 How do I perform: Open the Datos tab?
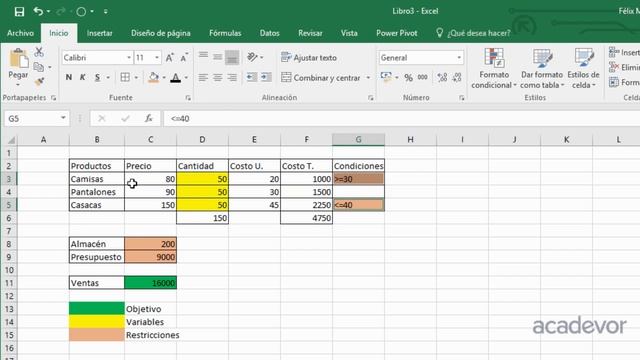click(x=269, y=33)
